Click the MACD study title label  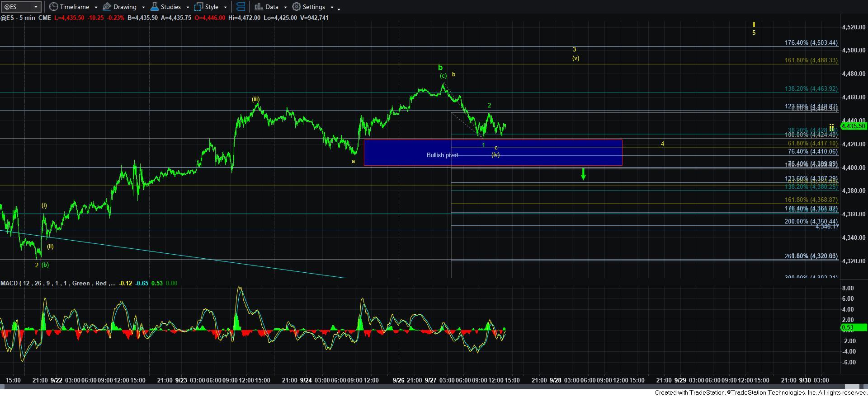(x=57, y=283)
